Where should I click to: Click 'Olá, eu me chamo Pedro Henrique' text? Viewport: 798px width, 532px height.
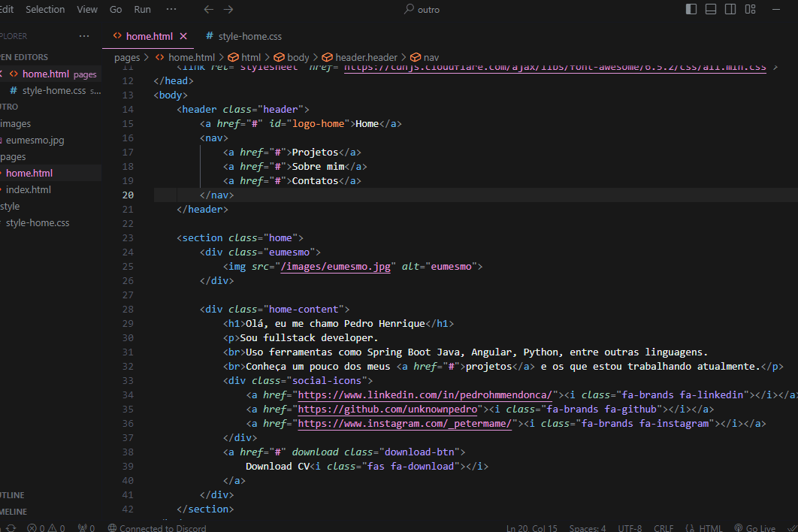[x=335, y=323]
